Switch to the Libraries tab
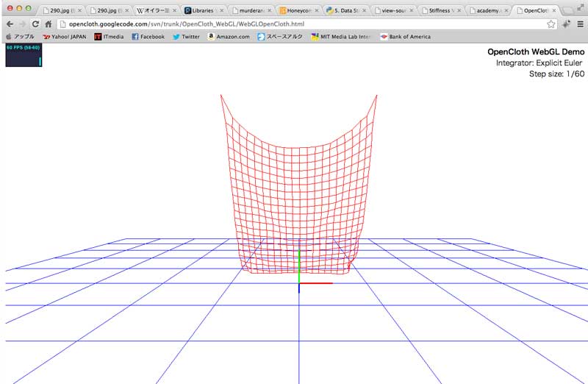This screenshot has width=588, height=384. coord(202,11)
